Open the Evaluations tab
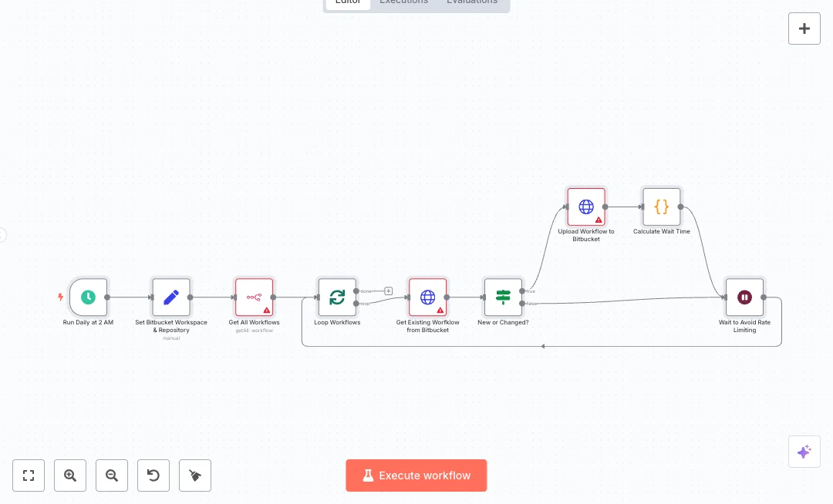Image resolution: width=833 pixels, height=504 pixels. (472, 2)
